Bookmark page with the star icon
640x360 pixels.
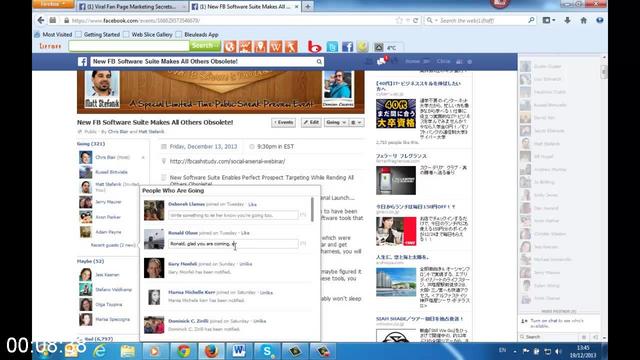click(399, 20)
